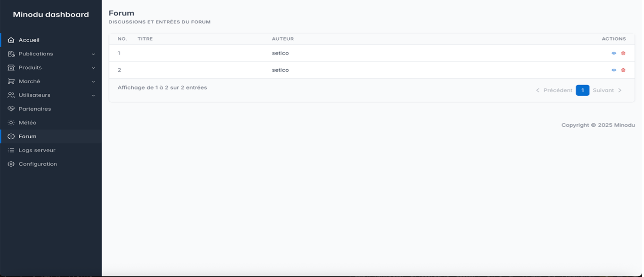Viewport: 644px width, 277px height.
Task: Click the Forum page heading
Action: point(121,13)
